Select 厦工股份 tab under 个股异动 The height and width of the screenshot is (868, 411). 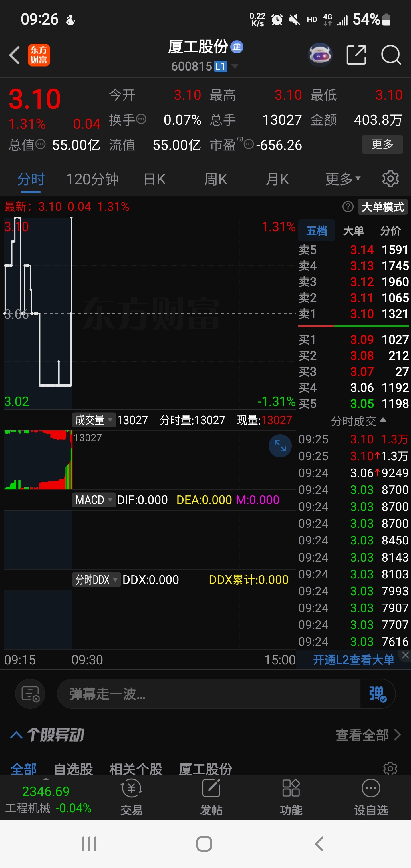(205, 769)
